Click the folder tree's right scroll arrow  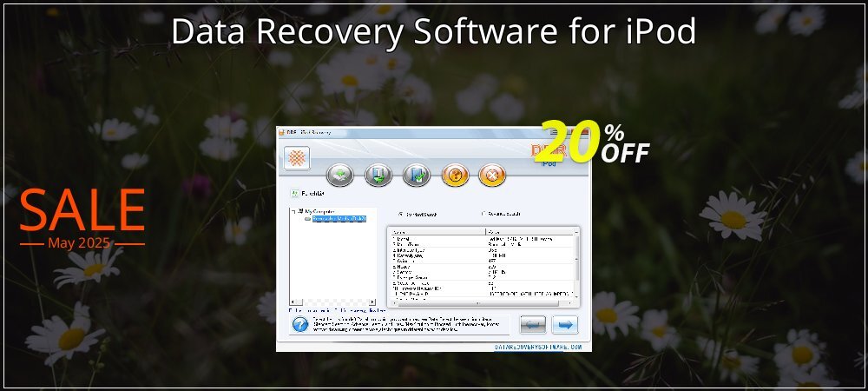pyautogui.click(x=372, y=302)
